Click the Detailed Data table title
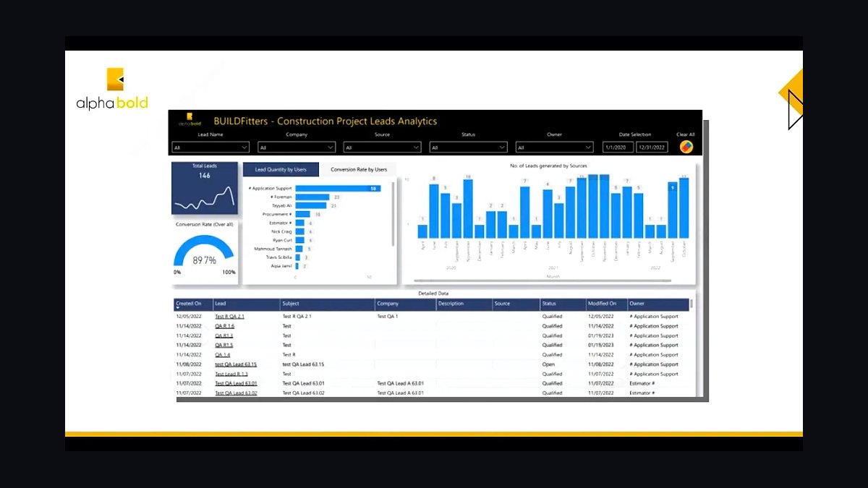The height and width of the screenshot is (488, 868). pos(433,294)
